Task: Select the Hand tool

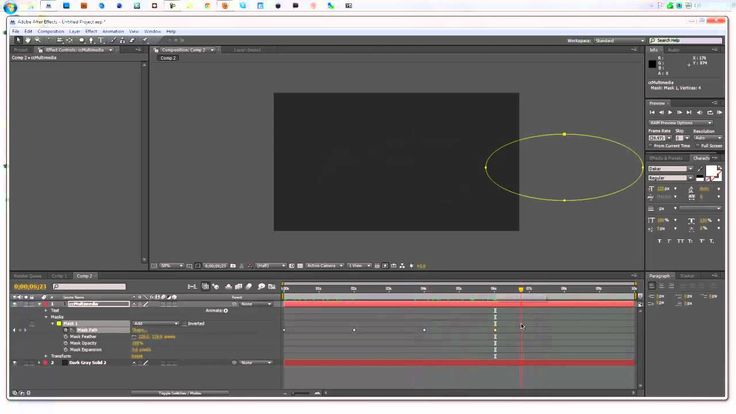Action: coord(28,40)
